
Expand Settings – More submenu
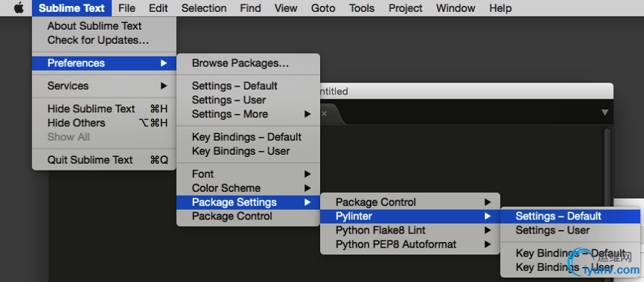248,114
